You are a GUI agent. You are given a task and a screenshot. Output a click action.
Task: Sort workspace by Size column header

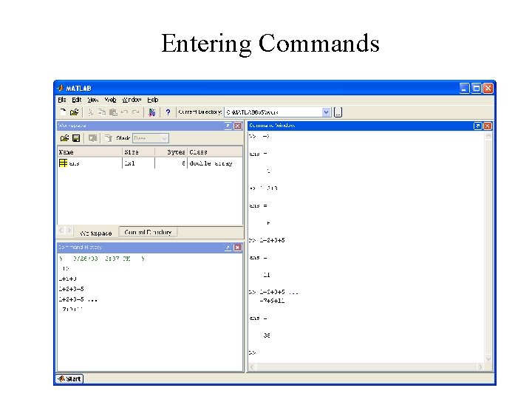click(138, 152)
